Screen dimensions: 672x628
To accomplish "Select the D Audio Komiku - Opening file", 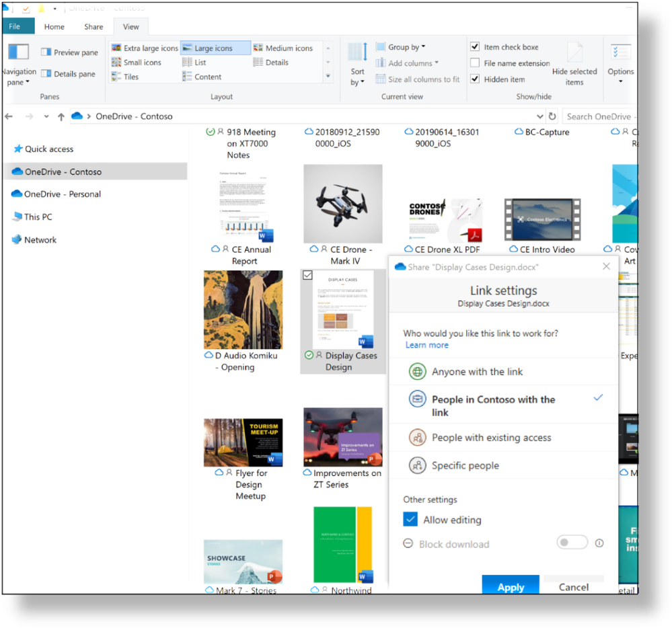I will click(243, 321).
